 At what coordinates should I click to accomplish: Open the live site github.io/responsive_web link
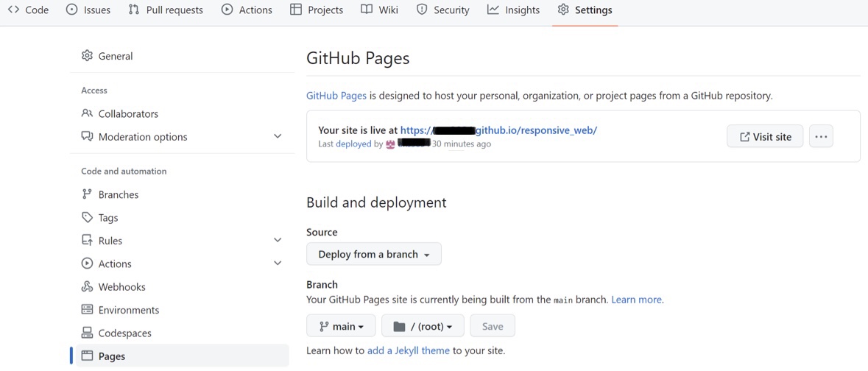(x=498, y=130)
